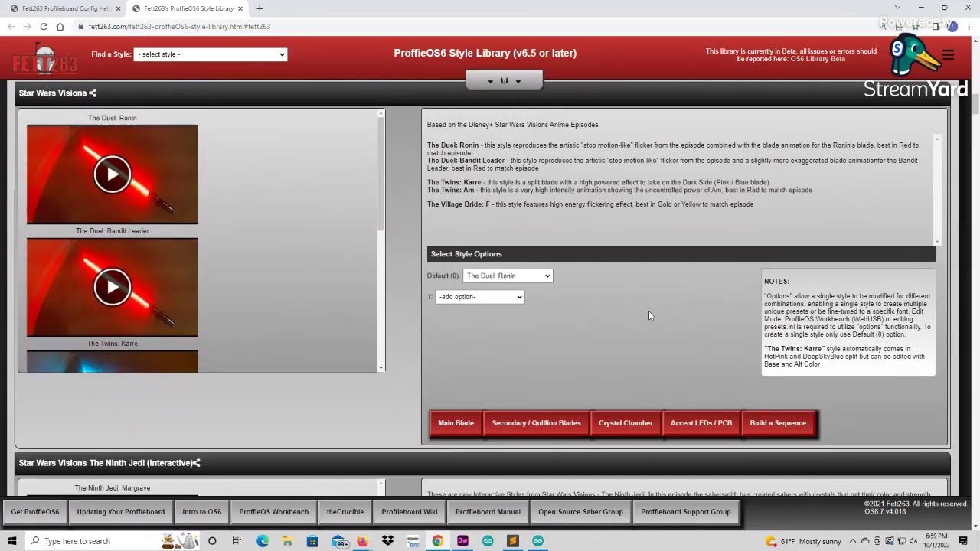980x551 pixels.
Task: Open the hamburger menu in site header
Action: (948, 54)
